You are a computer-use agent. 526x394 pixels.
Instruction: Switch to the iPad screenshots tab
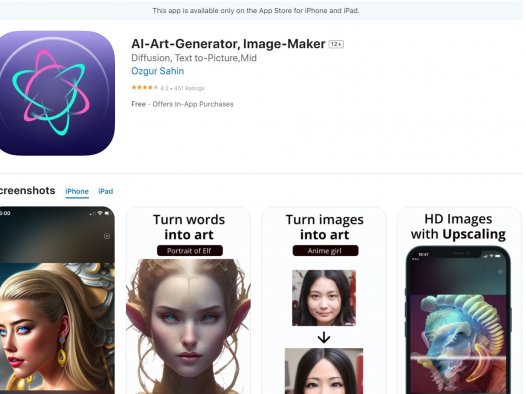coord(106,191)
